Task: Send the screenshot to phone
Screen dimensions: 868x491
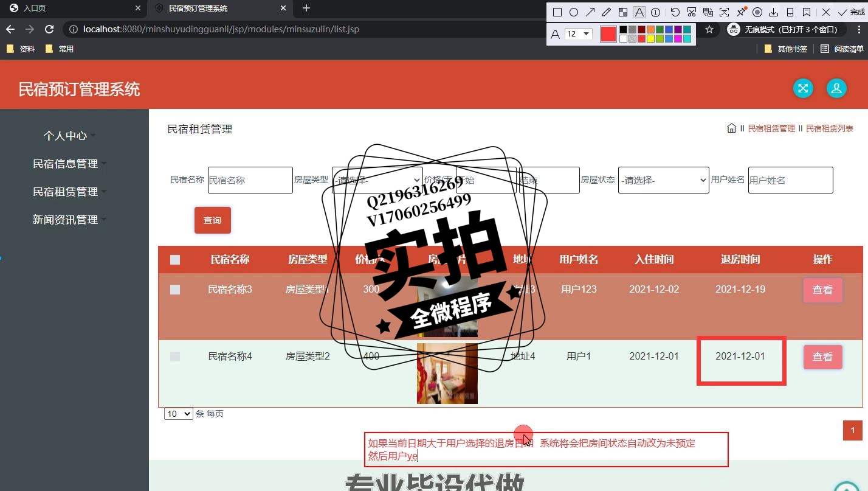Action: pos(790,12)
